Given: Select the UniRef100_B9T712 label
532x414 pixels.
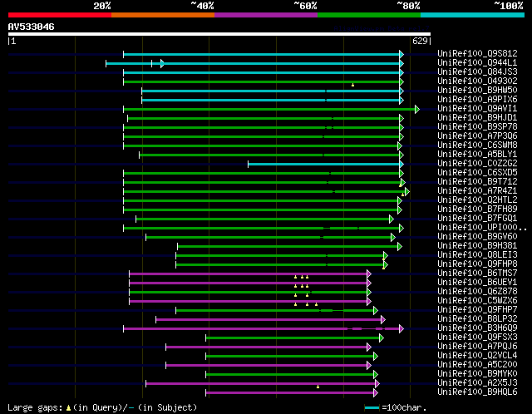Looking at the screenshot, I should tap(477, 181).
